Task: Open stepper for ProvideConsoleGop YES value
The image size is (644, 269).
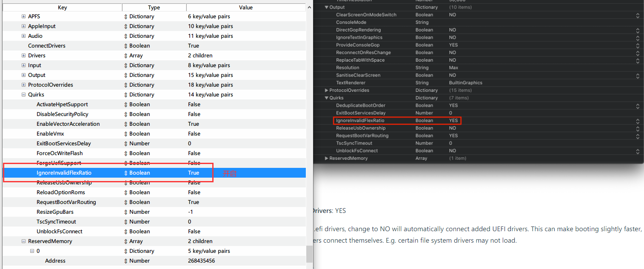Action: click(638, 45)
